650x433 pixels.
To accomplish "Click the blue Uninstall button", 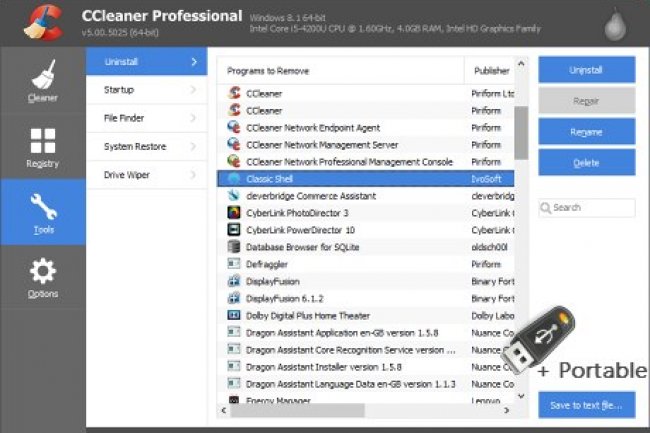I will (x=586, y=70).
